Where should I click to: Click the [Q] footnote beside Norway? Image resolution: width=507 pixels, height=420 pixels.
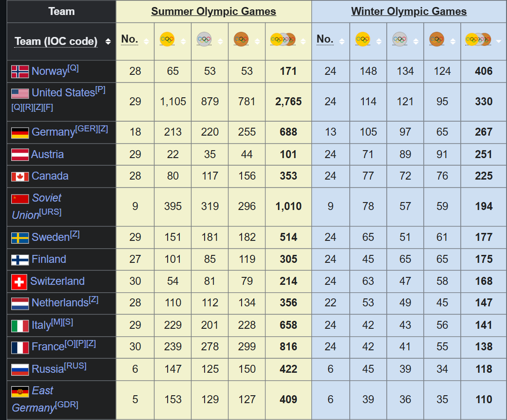pos(73,68)
